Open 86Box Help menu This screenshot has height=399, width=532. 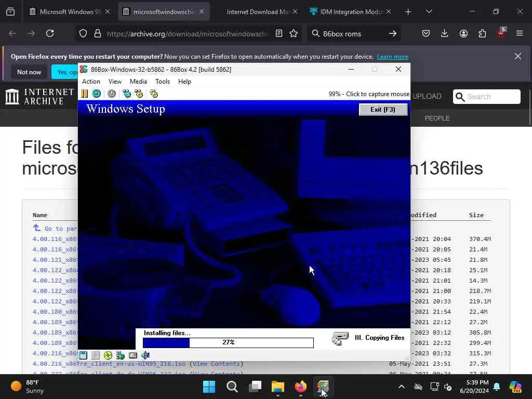[x=184, y=82]
